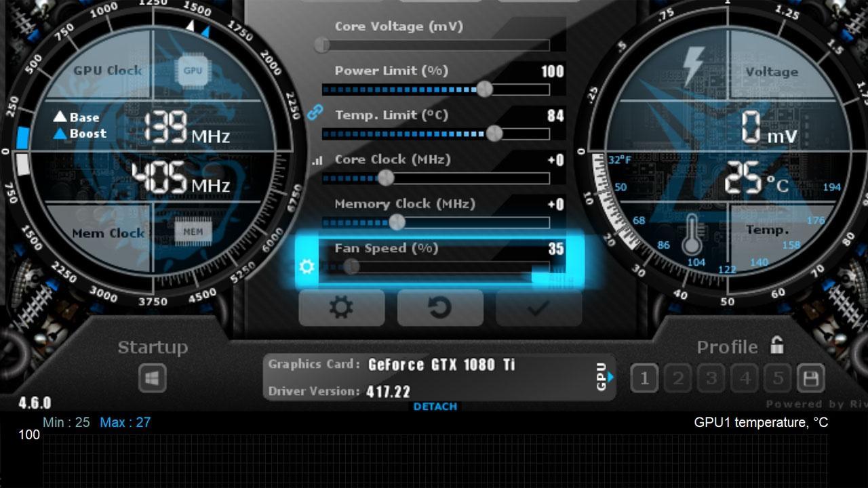Click the version number 4.6.0
The height and width of the screenshot is (488, 868).
[x=34, y=403]
